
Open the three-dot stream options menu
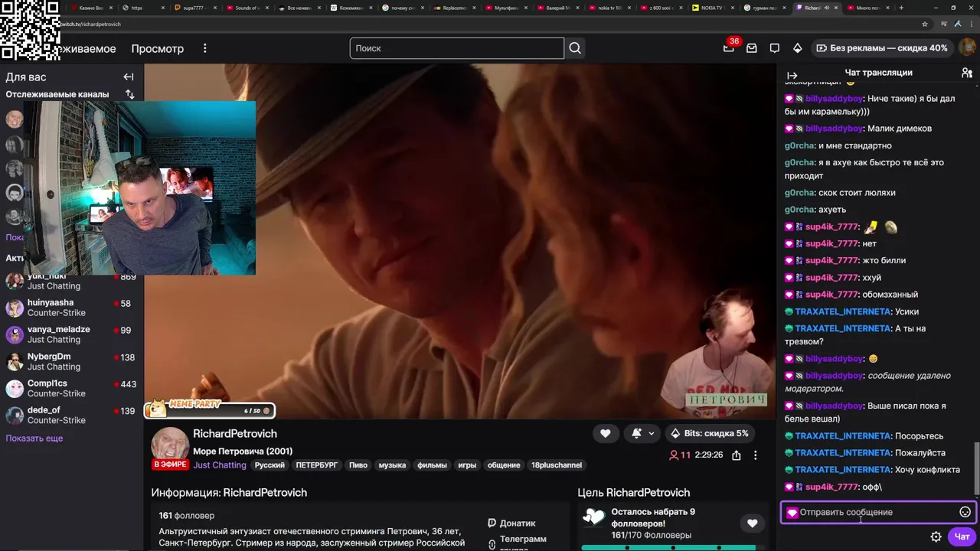pyautogui.click(x=755, y=455)
